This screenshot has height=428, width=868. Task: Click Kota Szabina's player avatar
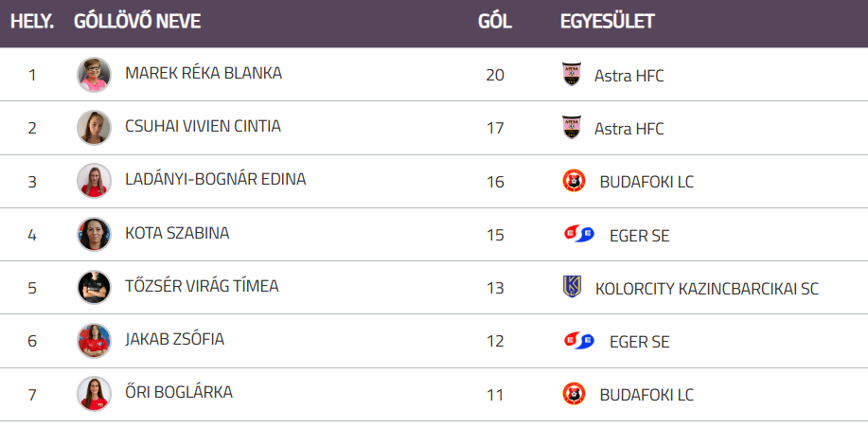coord(94,235)
